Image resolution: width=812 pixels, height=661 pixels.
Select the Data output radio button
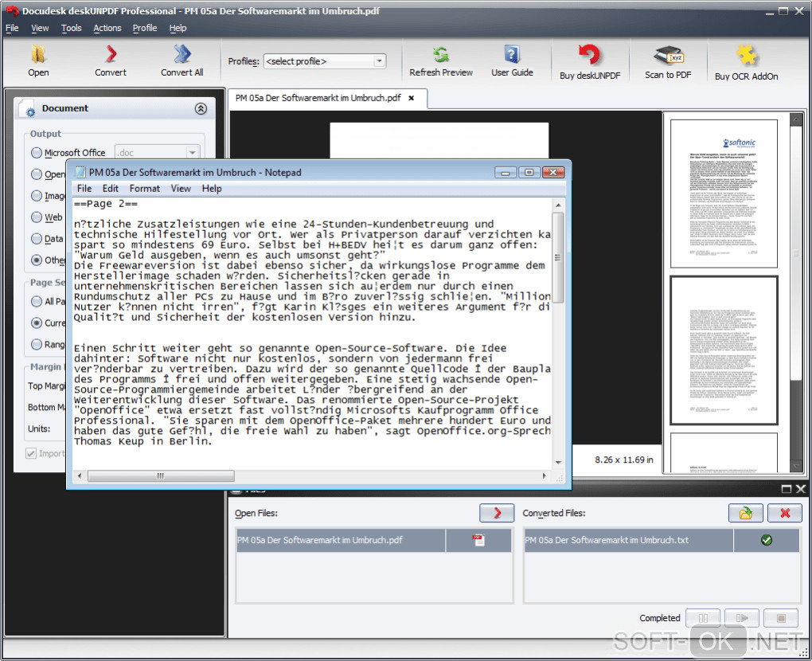tap(37, 239)
